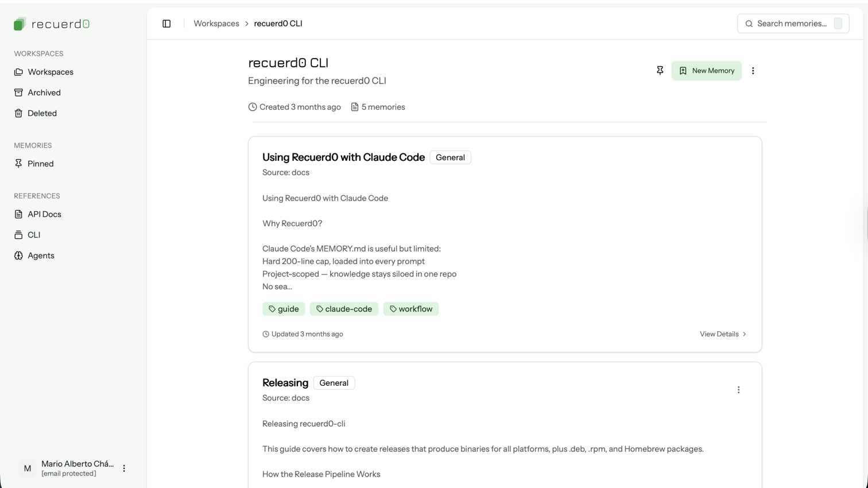Click the claude-code tag

pyautogui.click(x=344, y=309)
